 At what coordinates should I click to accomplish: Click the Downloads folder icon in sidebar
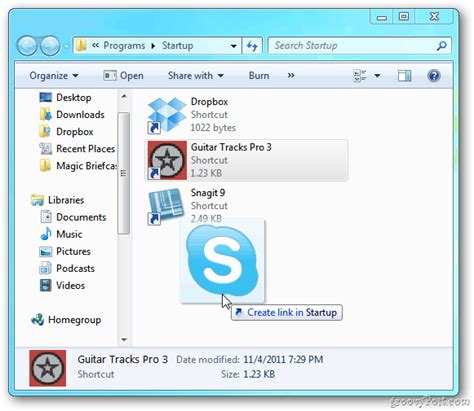click(x=46, y=114)
